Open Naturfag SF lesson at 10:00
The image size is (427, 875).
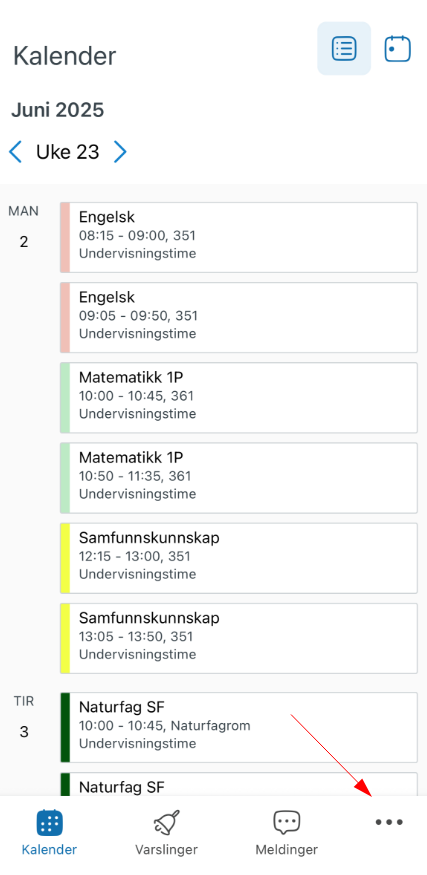pyautogui.click(x=239, y=728)
